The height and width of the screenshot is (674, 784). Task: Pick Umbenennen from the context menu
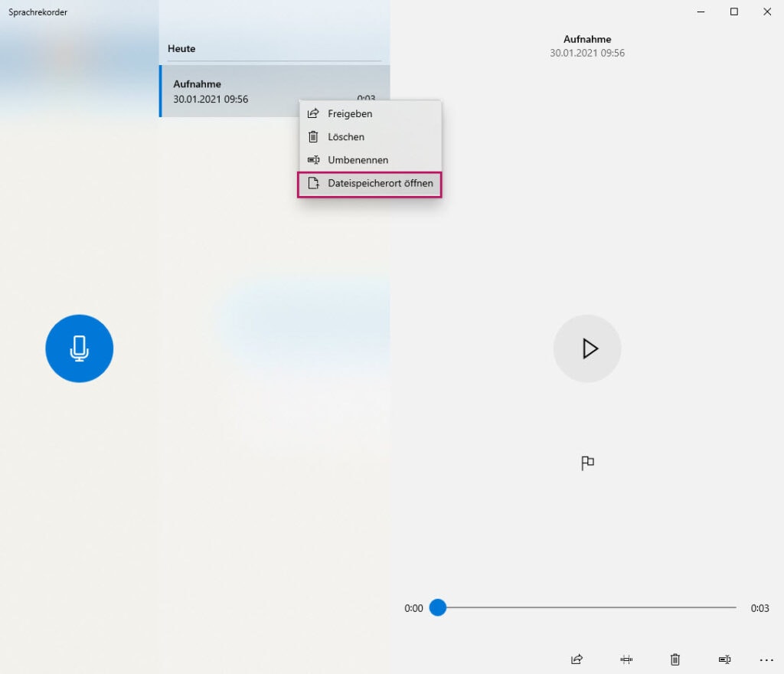358,160
